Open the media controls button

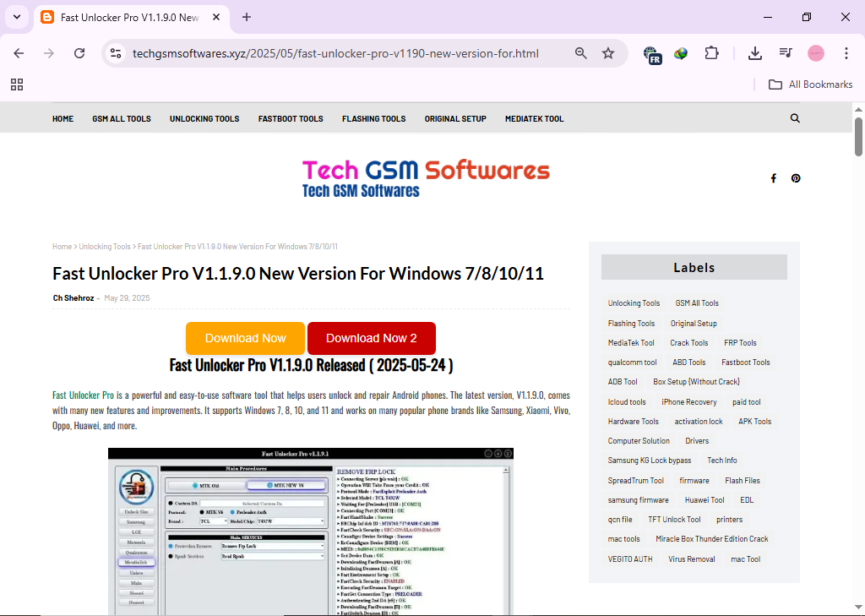(x=786, y=53)
